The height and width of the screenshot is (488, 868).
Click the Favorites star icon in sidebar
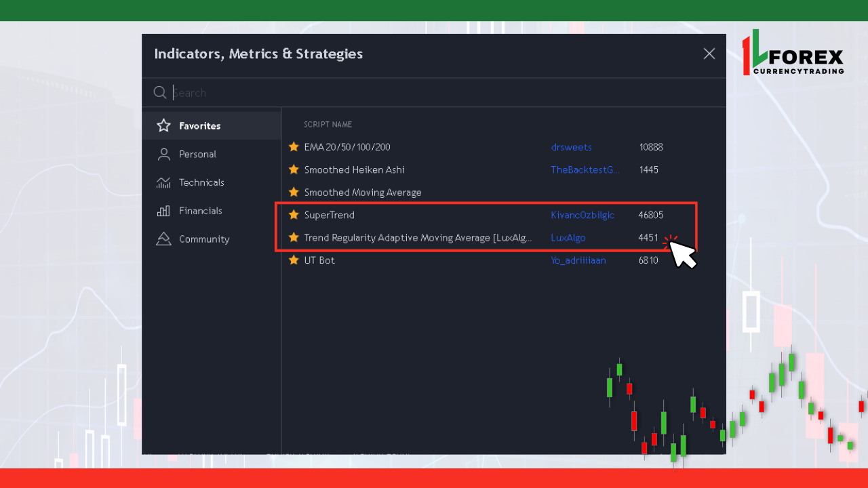163,126
